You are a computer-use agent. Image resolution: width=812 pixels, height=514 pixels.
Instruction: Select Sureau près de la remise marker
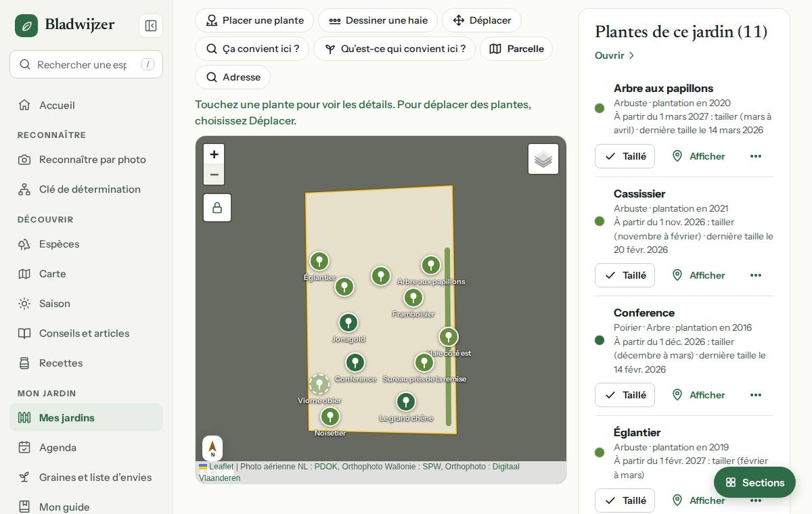[424, 363]
